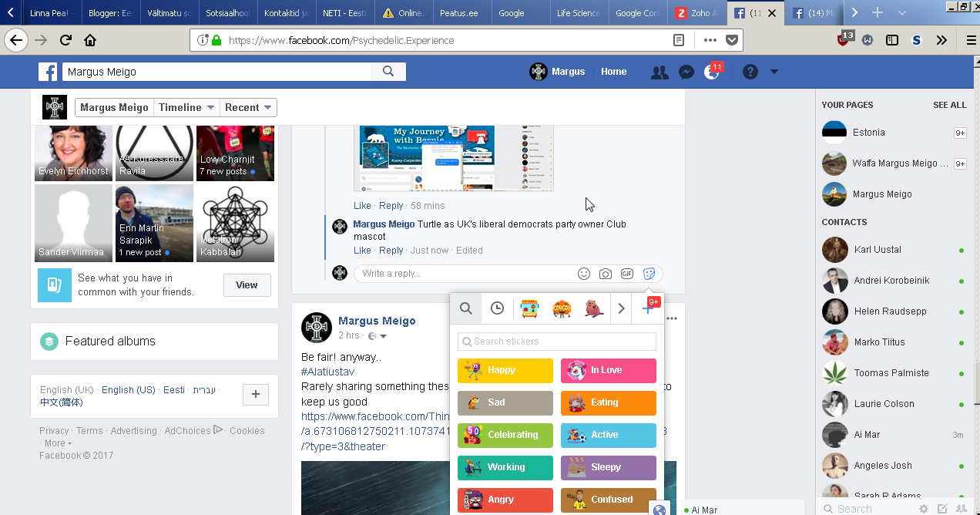This screenshot has height=515, width=980.
Task: Click Home in Facebook header
Action: click(x=614, y=72)
